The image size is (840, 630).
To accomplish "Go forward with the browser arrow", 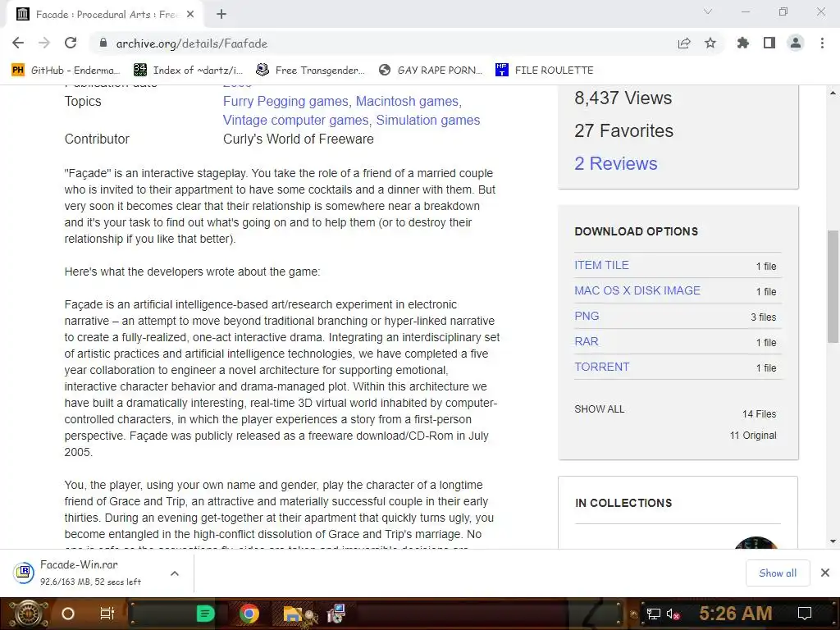I will pyautogui.click(x=44, y=43).
